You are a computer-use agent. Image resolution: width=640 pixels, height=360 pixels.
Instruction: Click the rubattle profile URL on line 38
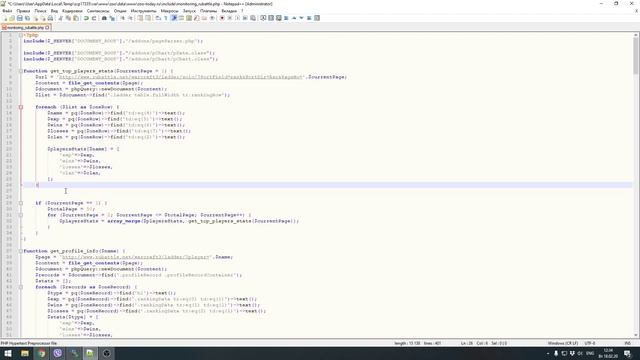point(136,257)
